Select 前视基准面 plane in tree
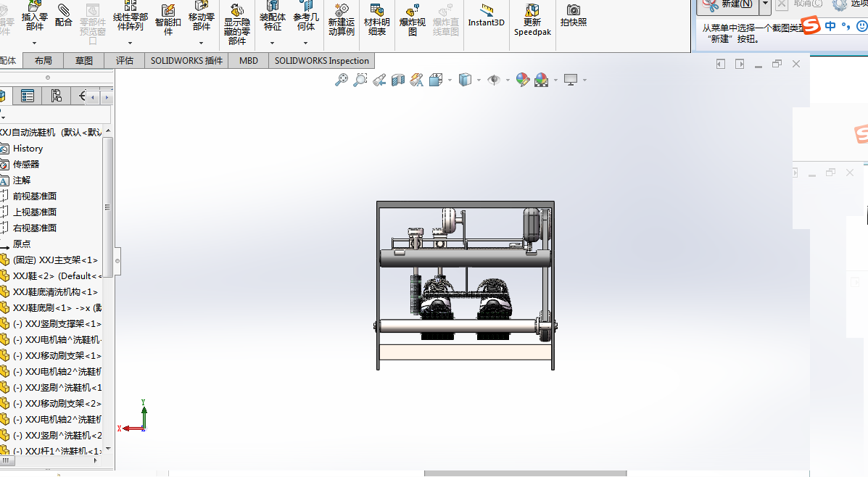The image size is (868, 477). 34,196
